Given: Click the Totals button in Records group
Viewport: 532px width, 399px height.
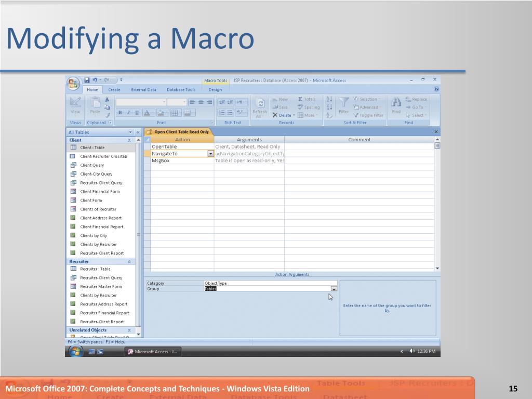Looking at the screenshot, I should tap(307, 99).
